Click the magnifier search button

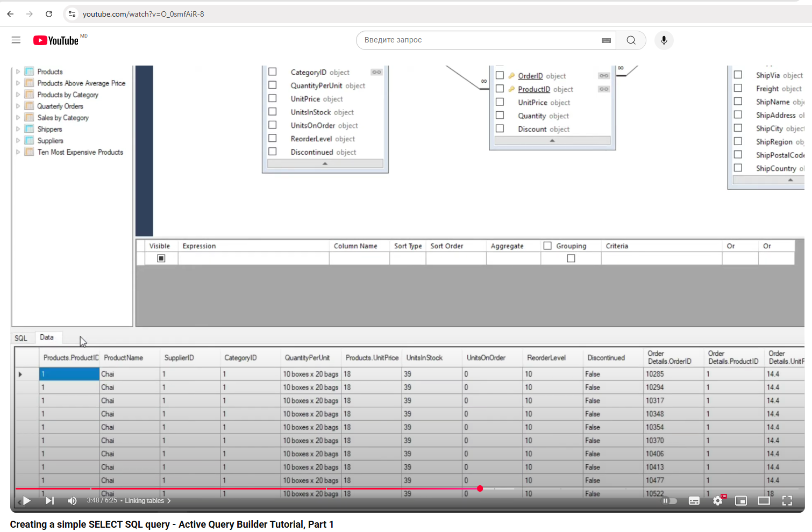(x=631, y=40)
